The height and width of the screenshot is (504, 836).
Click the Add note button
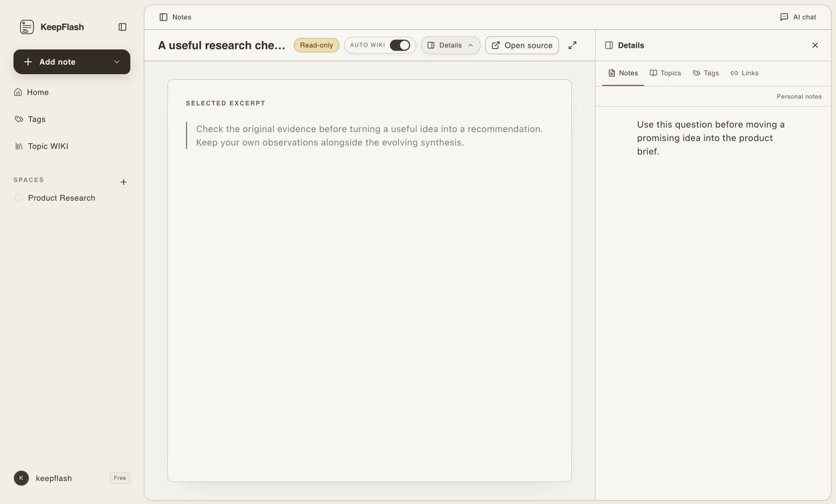click(72, 62)
